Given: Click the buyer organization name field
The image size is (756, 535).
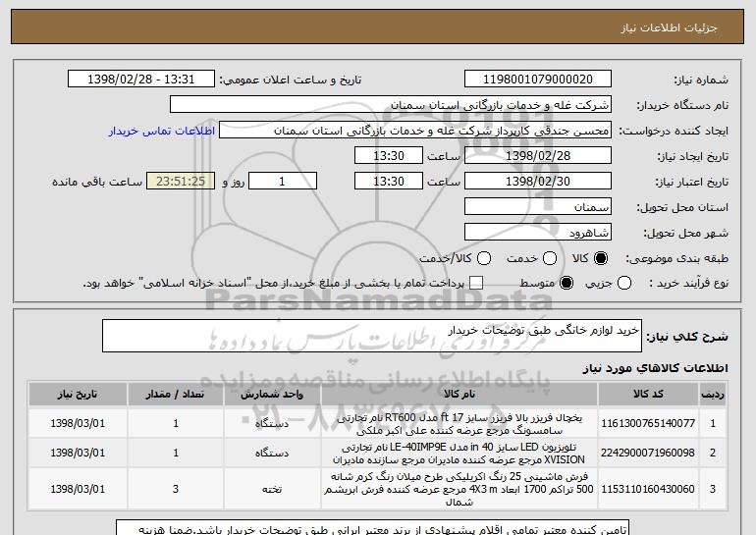Looking at the screenshot, I should tap(391, 105).
